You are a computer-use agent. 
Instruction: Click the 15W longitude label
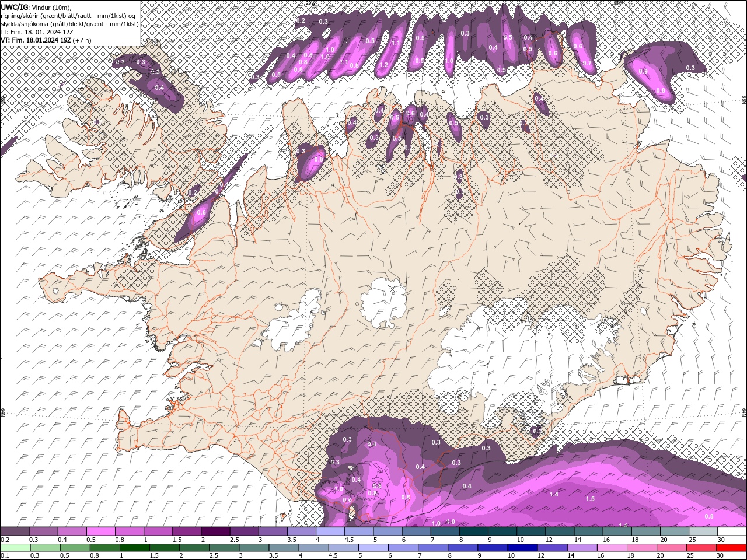pos(617,3)
